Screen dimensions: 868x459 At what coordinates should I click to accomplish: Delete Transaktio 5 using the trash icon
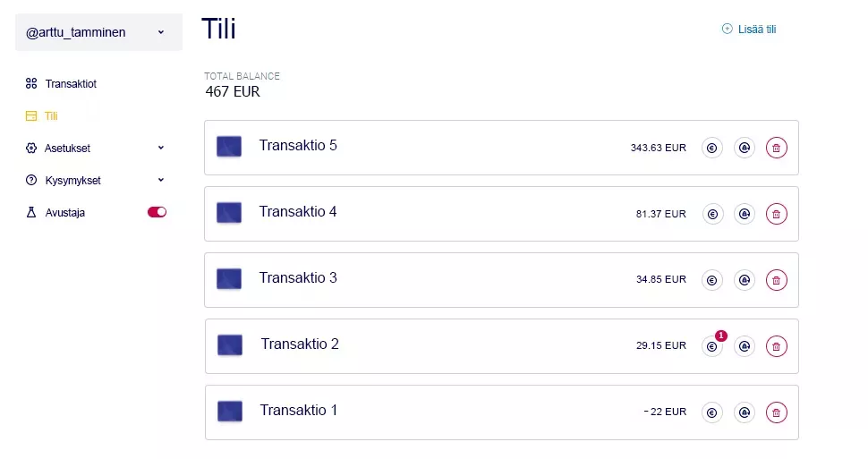pyautogui.click(x=777, y=148)
